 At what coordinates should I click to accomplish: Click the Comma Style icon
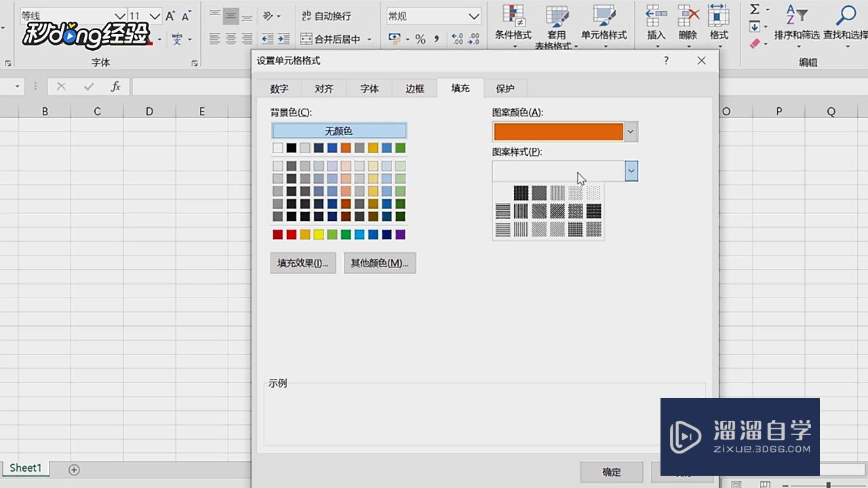point(436,39)
